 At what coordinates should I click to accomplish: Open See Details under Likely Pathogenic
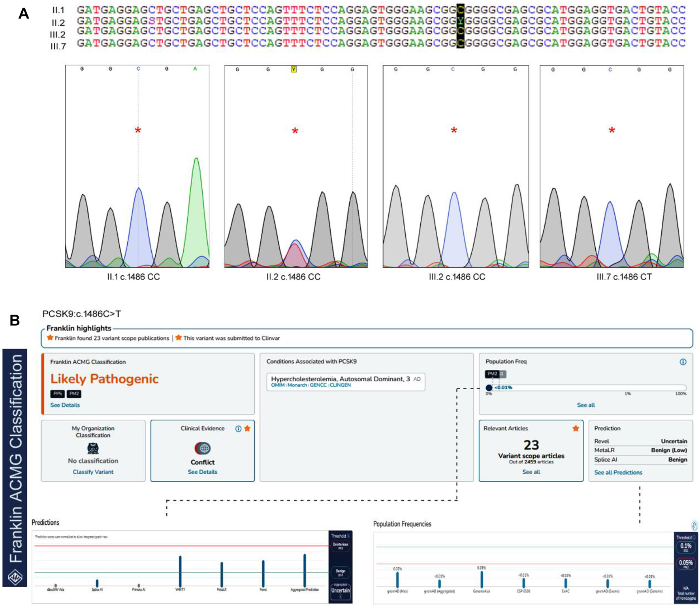pyautogui.click(x=65, y=405)
